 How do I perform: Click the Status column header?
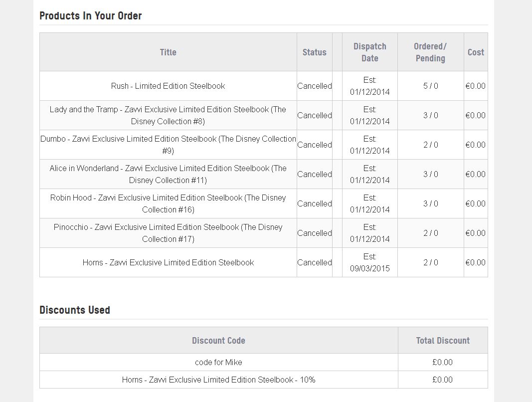[314, 52]
